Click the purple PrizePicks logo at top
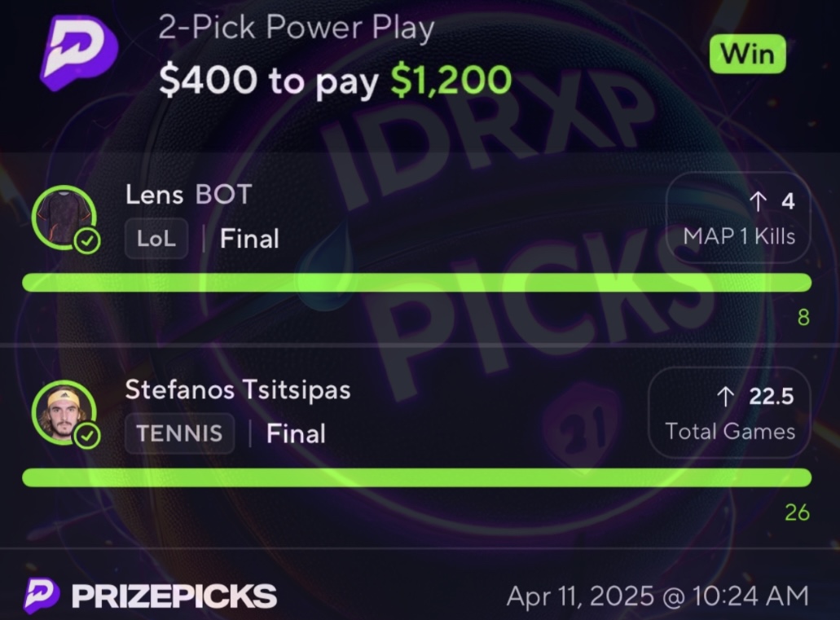The width and height of the screenshot is (840, 620). (79, 52)
